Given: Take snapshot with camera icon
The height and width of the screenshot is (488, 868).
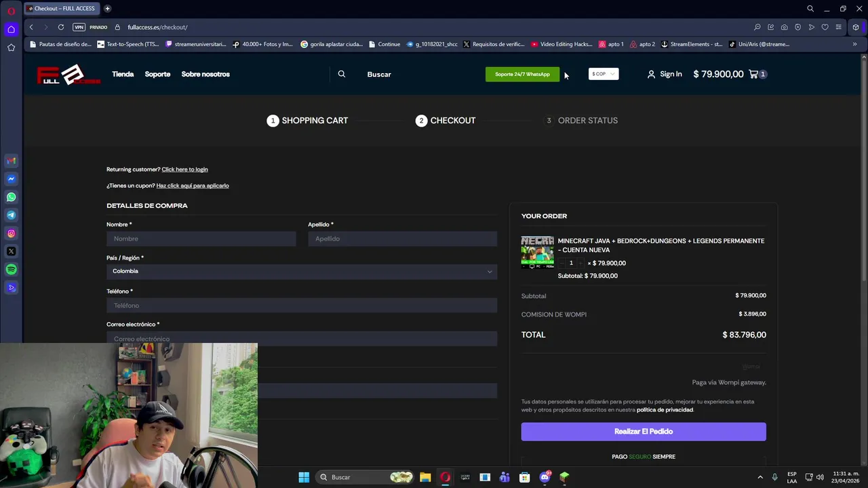Looking at the screenshot, I should point(785,27).
